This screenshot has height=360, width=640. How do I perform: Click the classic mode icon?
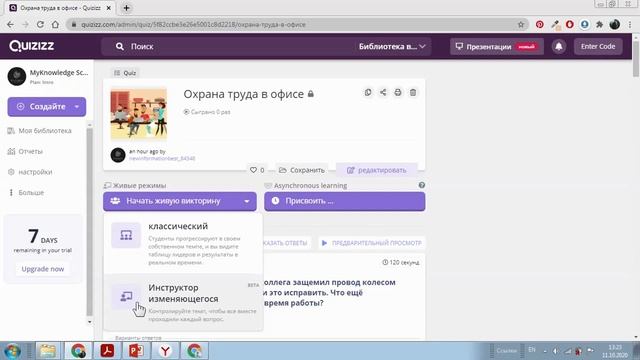pos(126,235)
